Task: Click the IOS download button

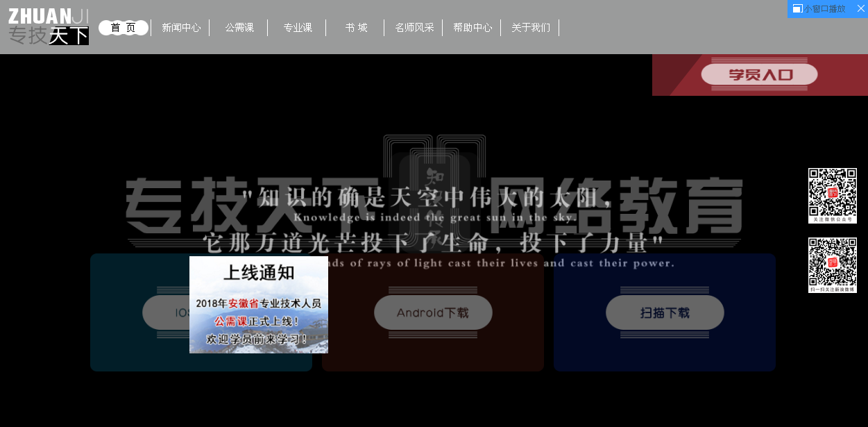Action: tap(165, 312)
